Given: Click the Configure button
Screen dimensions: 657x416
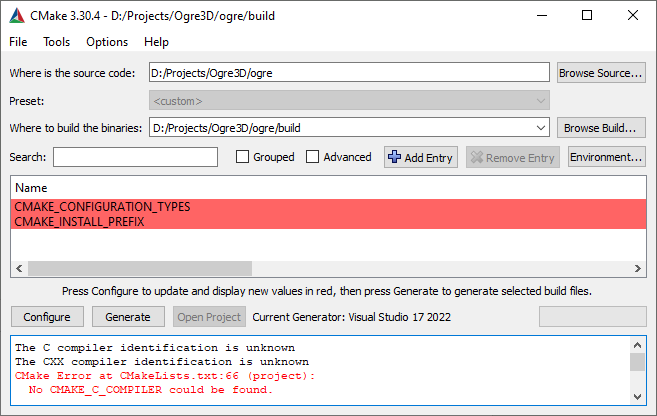Looking at the screenshot, I should [x=47, y=317].
